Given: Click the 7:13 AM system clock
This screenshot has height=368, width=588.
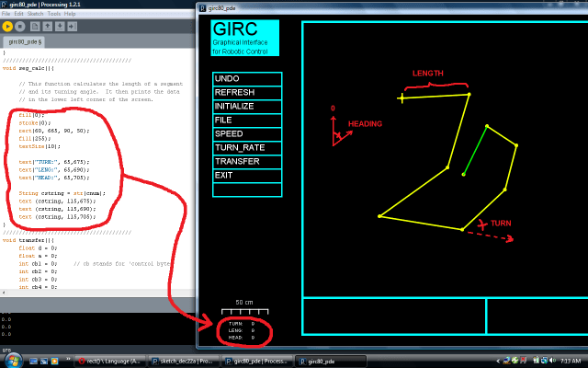Looking at the screenshot, I should pyautogui.click(x=571, y=362).
